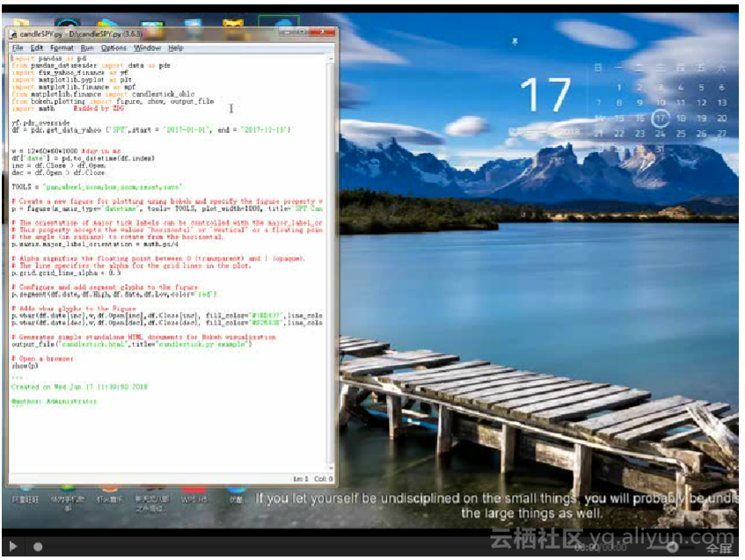Open the Help menu in IDLE
Viewport: 745px width, 560px height.
[175, 48]
